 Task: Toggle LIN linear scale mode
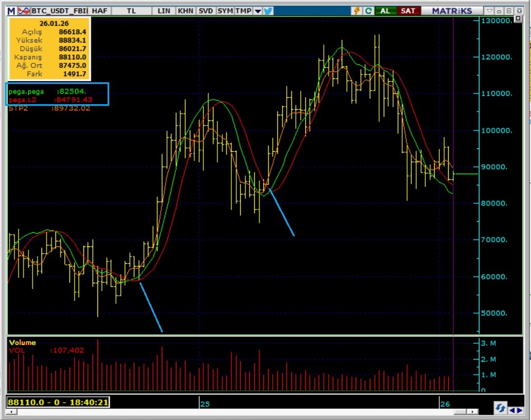tap(164, 11)
